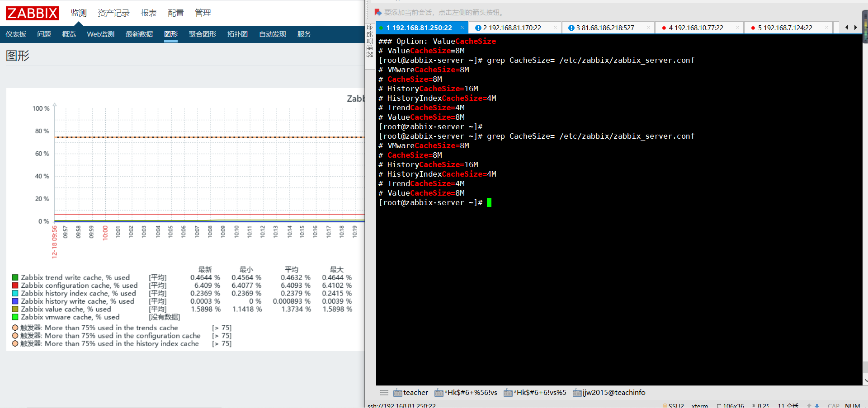Click 'Zabbix value cache, % used' legend text
The height and width of the screenshot is (408, 868).
tap(66, 309)
